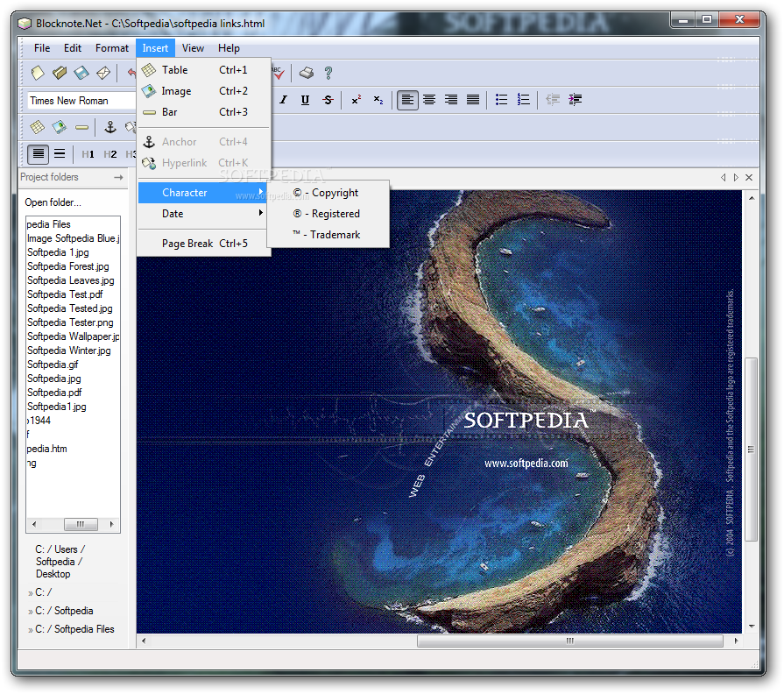Click the document horizontal scrollbar thumb

(x=570, y=641)
